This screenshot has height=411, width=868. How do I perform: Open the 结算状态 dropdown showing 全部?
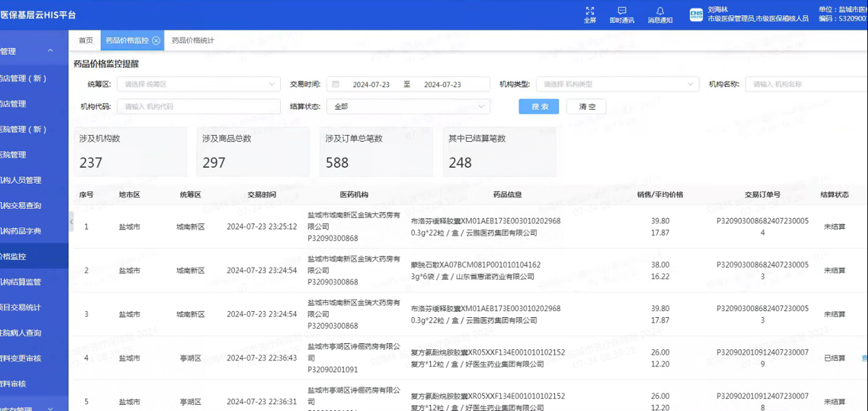pyautogui.click(x=408, y=106)
